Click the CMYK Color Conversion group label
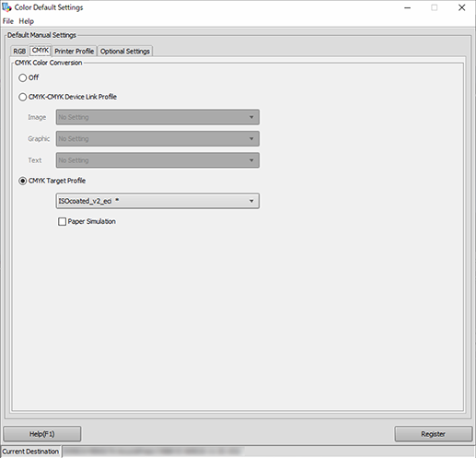The width and height of the screenshot is (476, 458). (x=49, y=63)
